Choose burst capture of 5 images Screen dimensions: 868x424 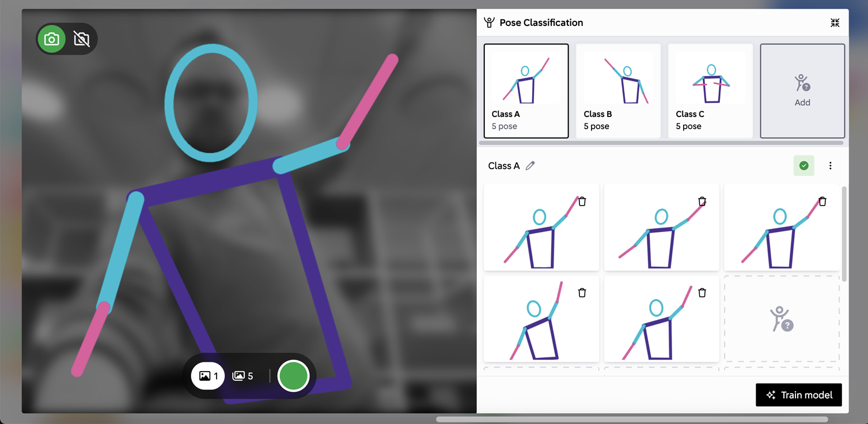point(242,376)
